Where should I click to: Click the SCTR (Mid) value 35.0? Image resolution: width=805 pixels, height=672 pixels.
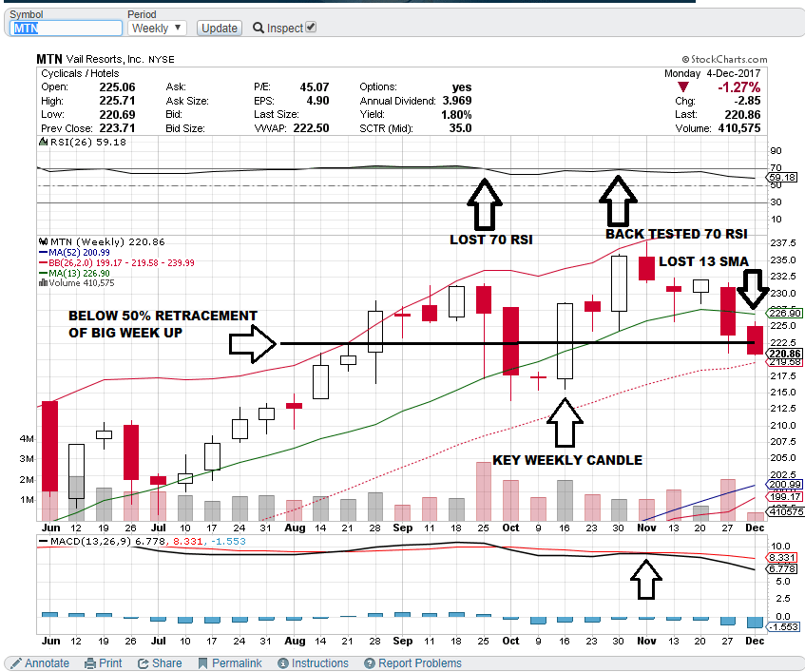point(461,127)
